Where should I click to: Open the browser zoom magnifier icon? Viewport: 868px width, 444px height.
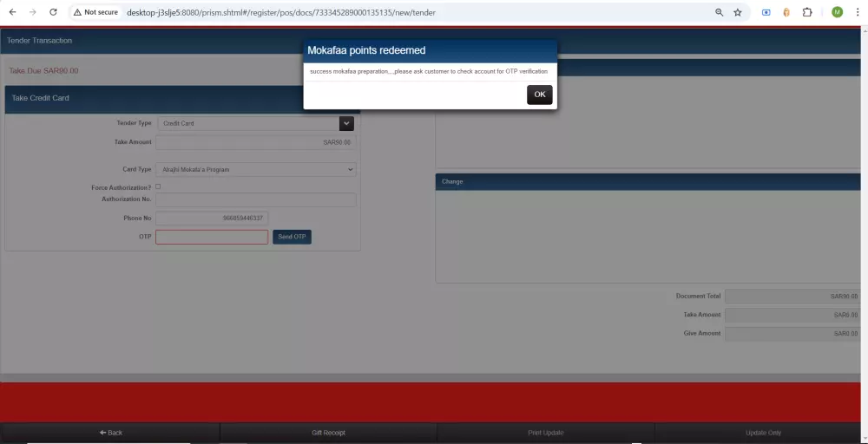pyautogui.click(x=719, y=12)
